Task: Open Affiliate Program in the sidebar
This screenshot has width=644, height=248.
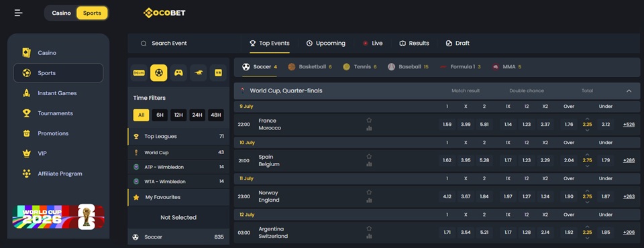Action: (58, 174)
